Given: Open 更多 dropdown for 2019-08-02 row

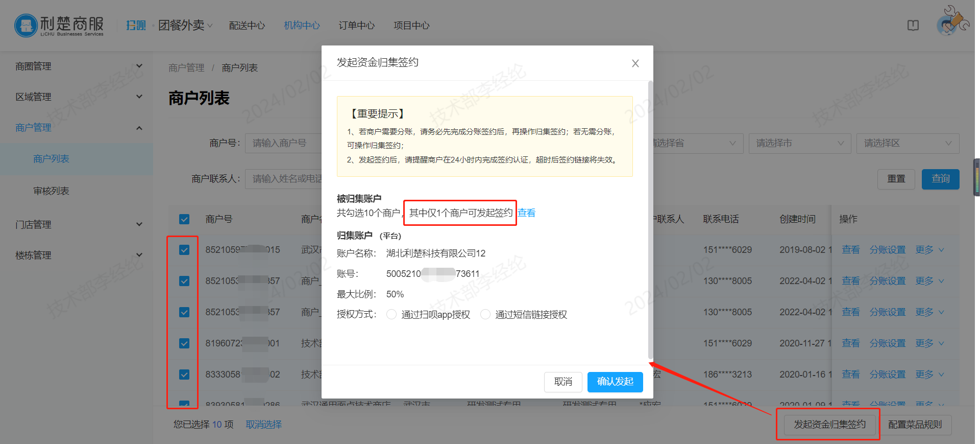Looking at the screenshot, I should click(x=929, y=250).
